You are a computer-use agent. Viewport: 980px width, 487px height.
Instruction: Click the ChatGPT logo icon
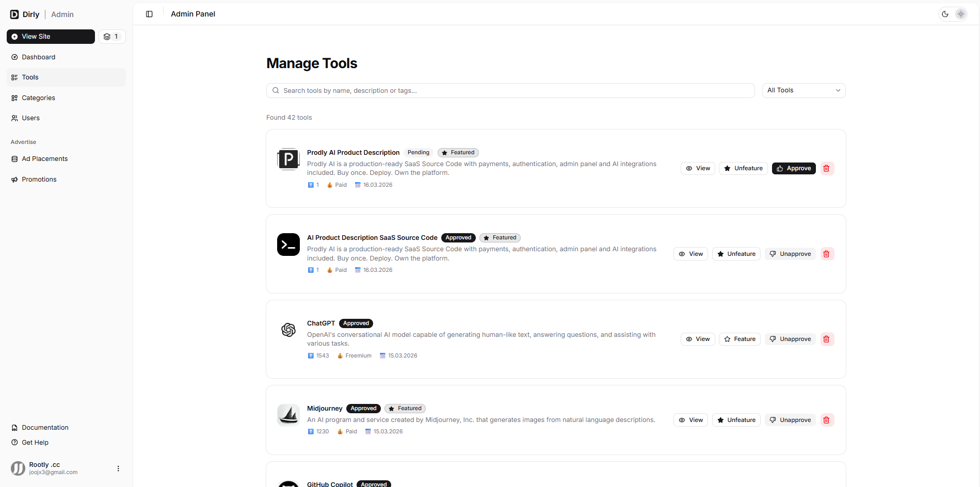tap(288, 330)
